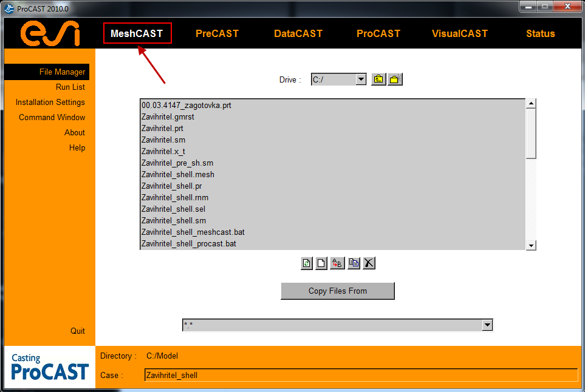Minimize the ProCAST 2010.0 window

(x=529, y=6)
